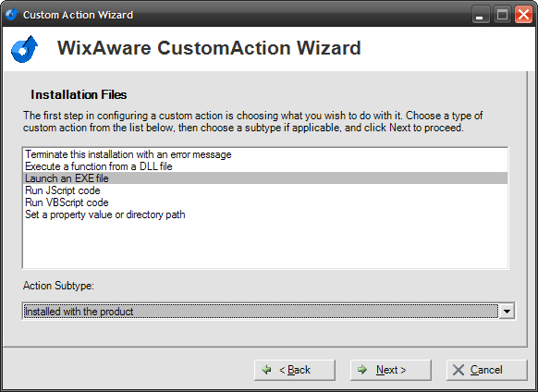538x392 pixels.
Task: Open the Action Subtype dropdown arrow
Action: (x=507, y=312)
